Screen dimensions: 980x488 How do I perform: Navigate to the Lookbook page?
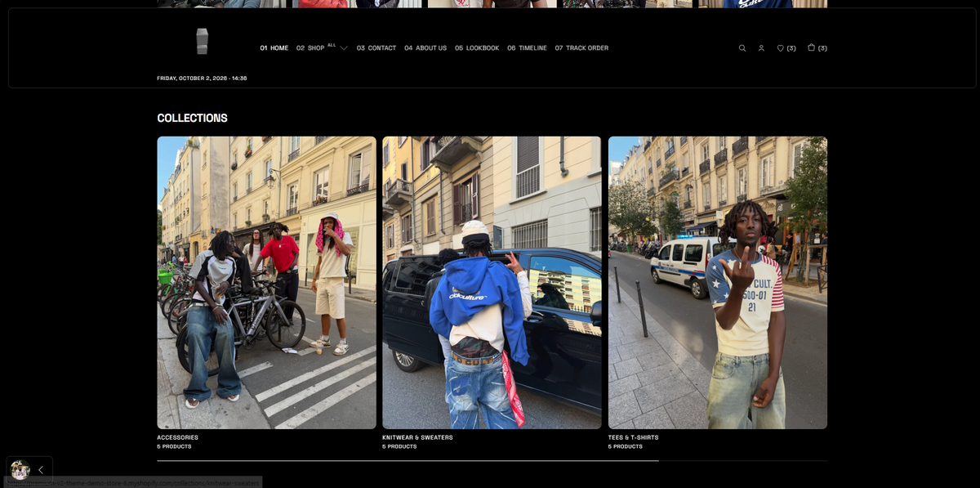477,48
